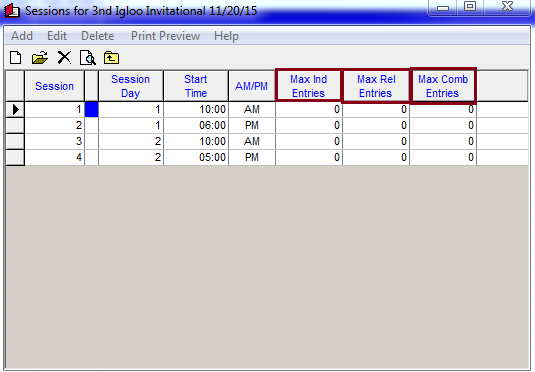Click session number 3 cell
The image size is (535, 372).
[55, 141]
